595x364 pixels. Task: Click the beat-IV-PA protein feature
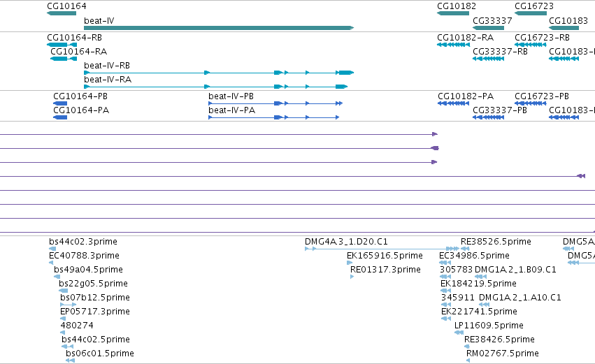tap(274, 117)
